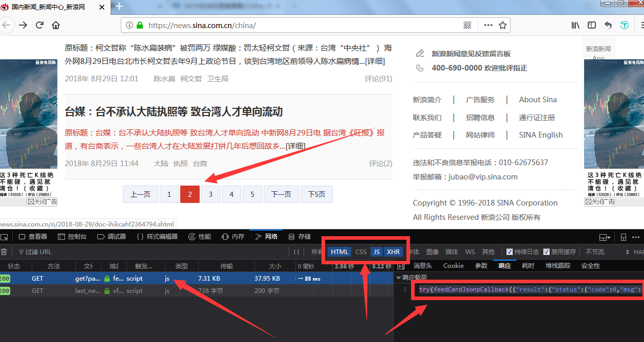Close the right-side ad via 关闭广告
The image size is (644, 342).
599,202
